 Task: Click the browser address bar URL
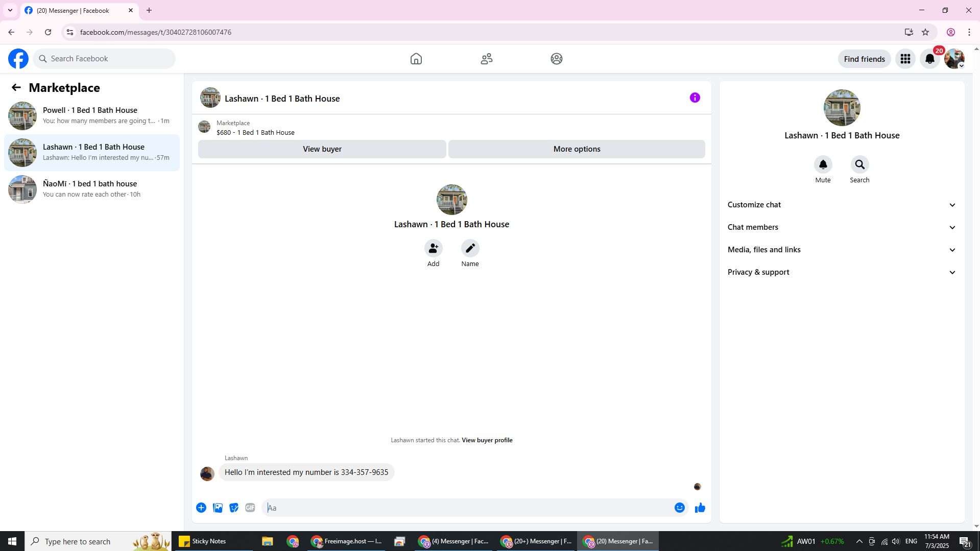point(156,32)
